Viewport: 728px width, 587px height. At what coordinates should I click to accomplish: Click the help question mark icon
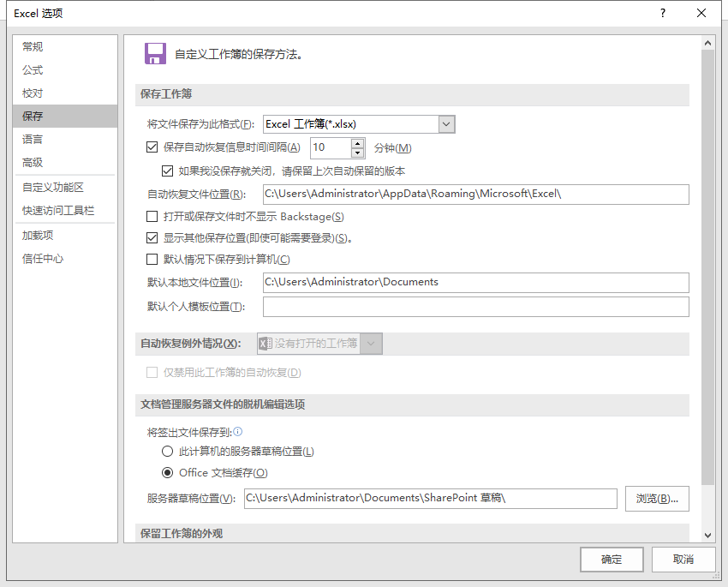point(663,13)
